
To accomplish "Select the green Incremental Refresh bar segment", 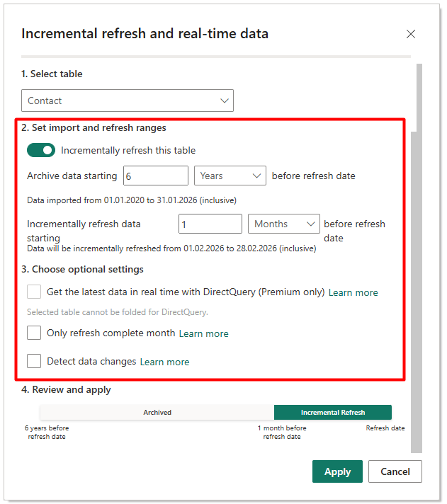I will [332, 412].
